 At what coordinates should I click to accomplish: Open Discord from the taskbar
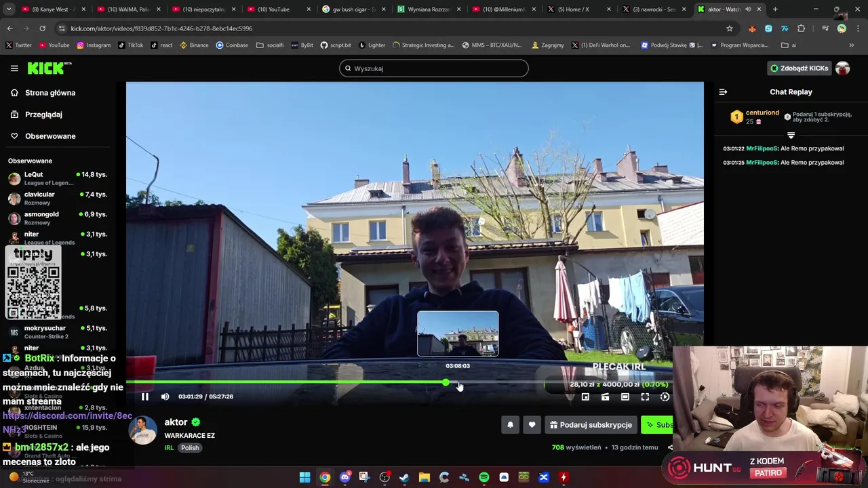coord(345,477)
